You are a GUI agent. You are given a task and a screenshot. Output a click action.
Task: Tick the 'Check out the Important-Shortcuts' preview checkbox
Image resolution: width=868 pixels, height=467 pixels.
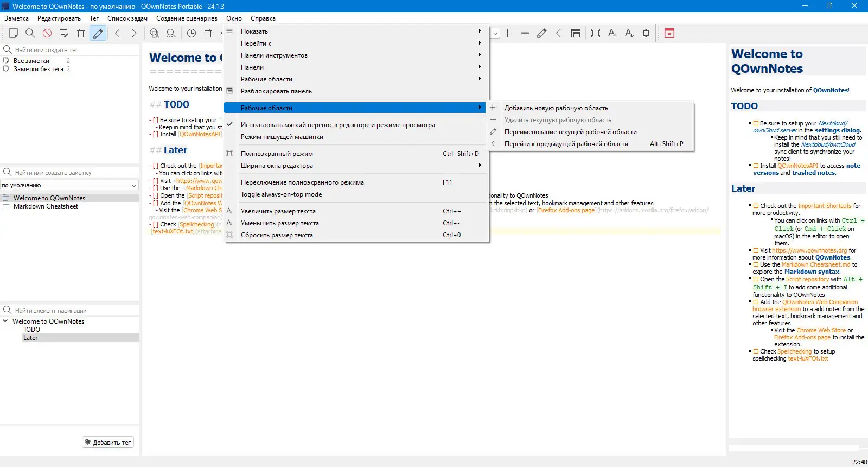[756, 206]
